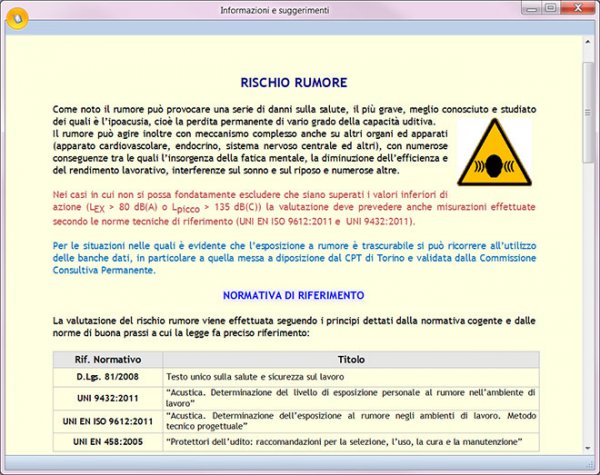600x475 pixels.
Task: Click the window resize grip corner
Action: 591,467
